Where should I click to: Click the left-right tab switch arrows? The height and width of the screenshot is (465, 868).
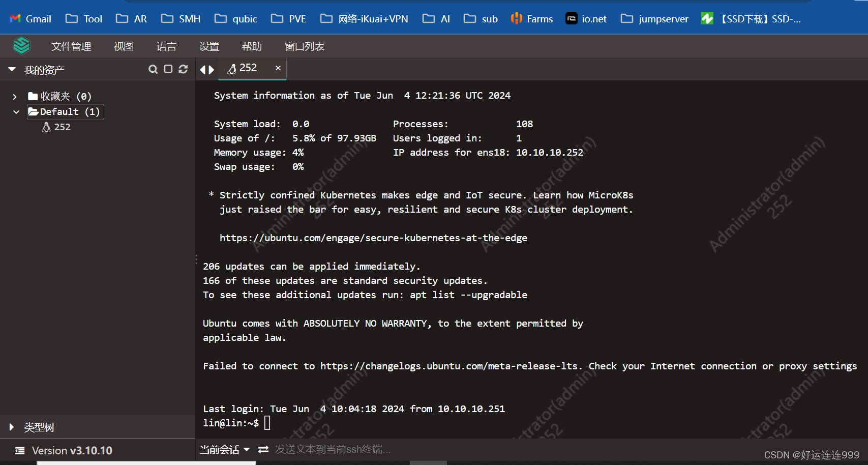[207, 70]
